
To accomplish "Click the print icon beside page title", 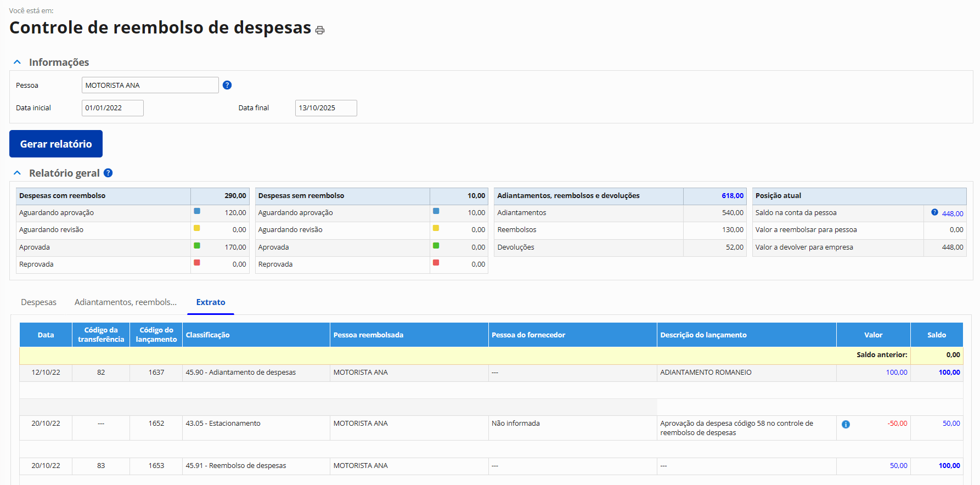I will (320, 30).
